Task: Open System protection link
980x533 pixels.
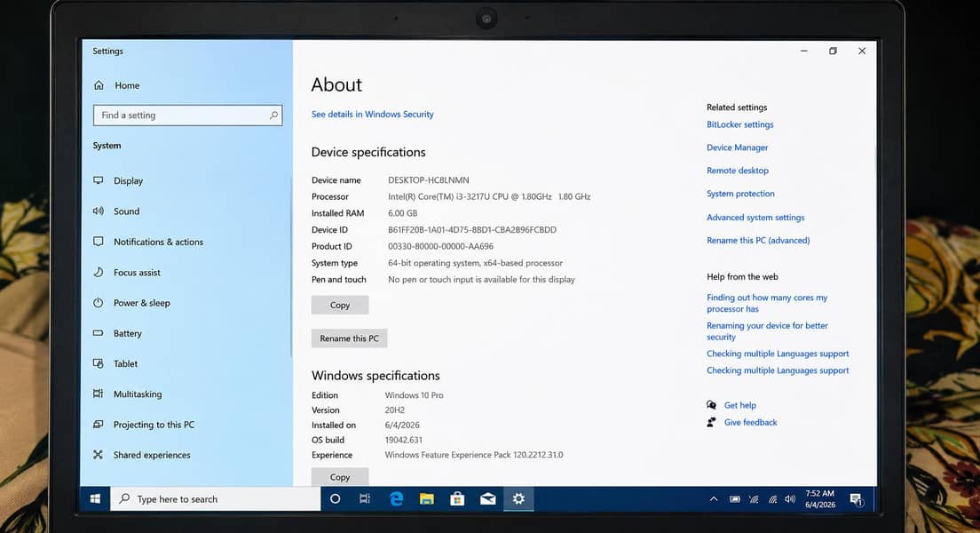Action: [740, 194]
